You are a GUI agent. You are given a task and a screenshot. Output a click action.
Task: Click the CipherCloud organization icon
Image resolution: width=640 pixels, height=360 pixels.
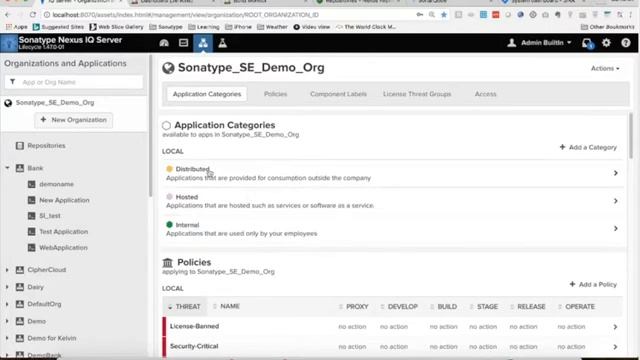pos(20,270)
